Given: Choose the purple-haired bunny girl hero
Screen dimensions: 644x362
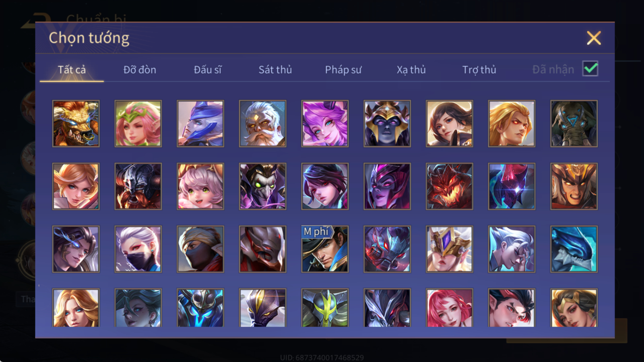Looking at the screenshot, I should 325,123.
